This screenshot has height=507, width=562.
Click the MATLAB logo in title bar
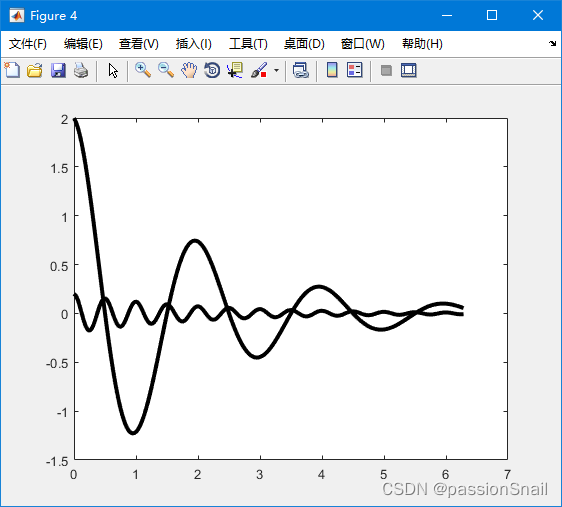coord(16,15)
